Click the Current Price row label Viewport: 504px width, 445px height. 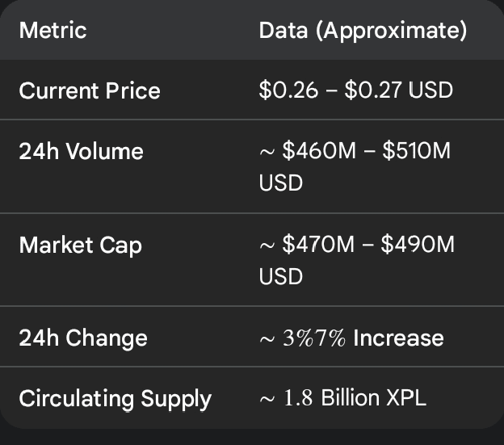click(90, 90)
